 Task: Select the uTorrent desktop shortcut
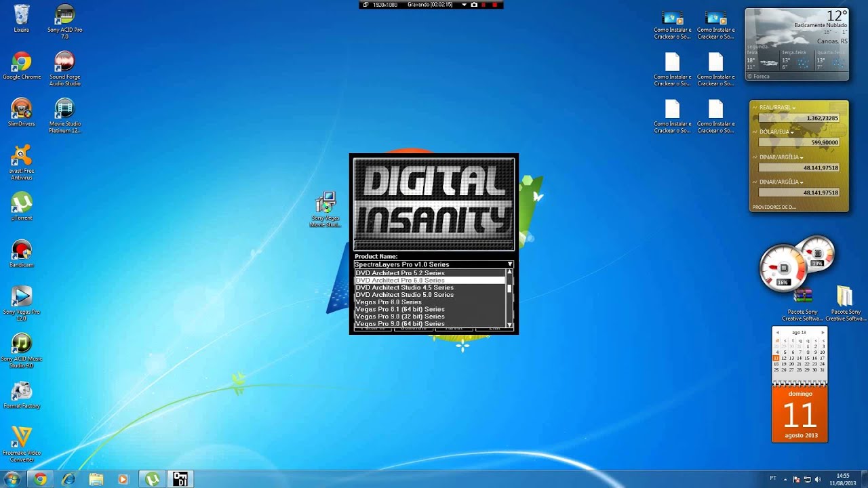pyautogui.click(x=22, y=206)
